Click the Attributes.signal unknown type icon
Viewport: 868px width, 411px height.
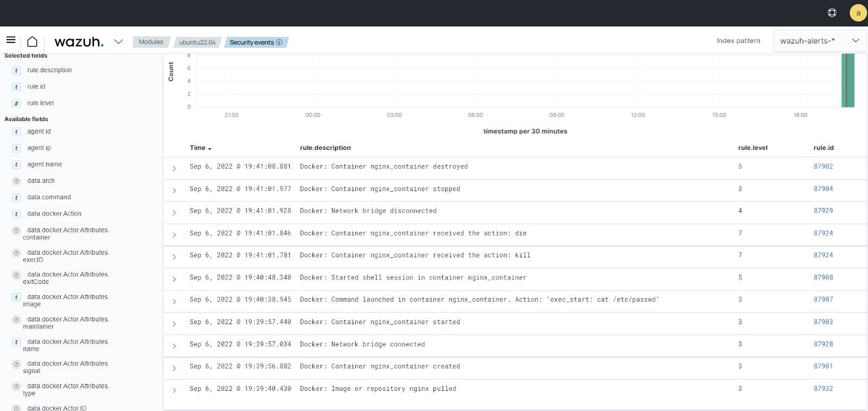click(17, 364)
